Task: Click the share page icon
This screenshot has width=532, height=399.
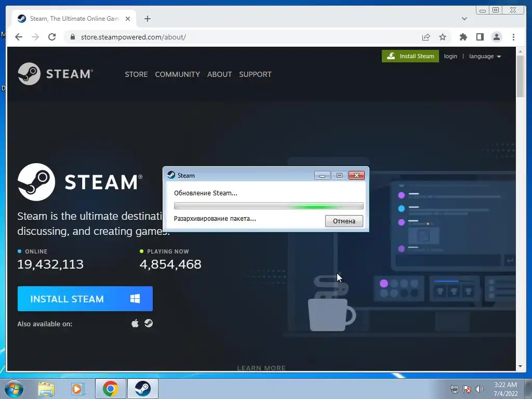Action: coord(426,37)
